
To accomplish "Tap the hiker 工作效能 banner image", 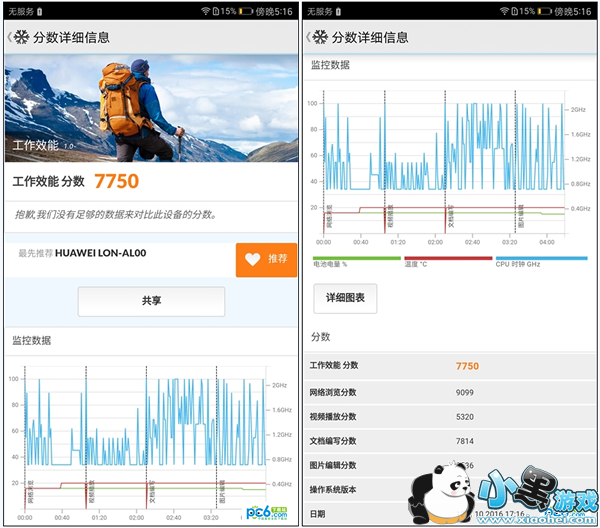I will pos(151,108).
